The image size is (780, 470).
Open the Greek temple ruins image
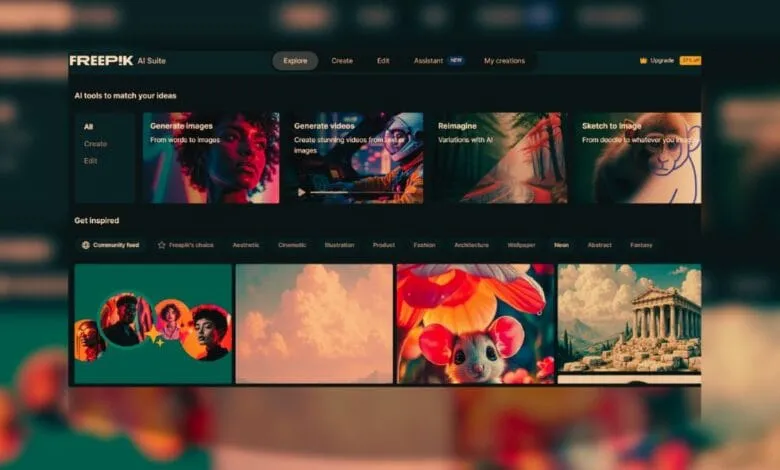(x=629, y=319)
